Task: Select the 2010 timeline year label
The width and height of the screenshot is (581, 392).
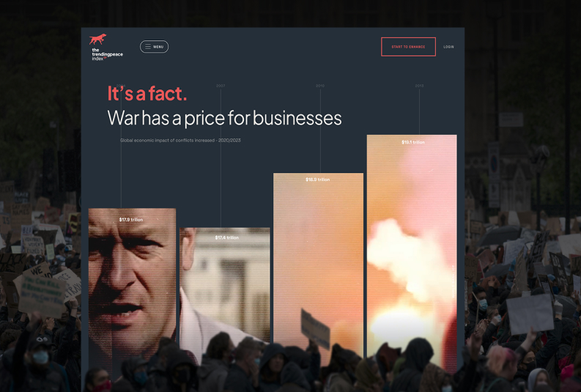Action: [x=320, y=86]
